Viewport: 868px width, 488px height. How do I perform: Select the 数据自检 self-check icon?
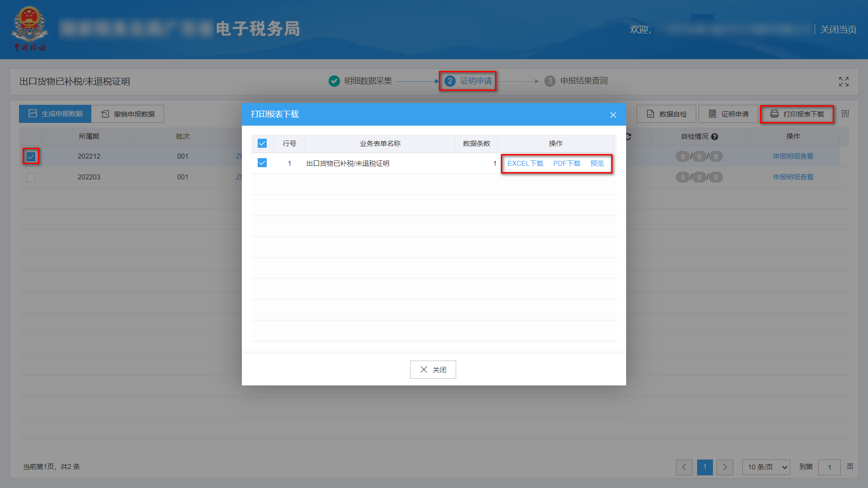click(x=651, y=114)
